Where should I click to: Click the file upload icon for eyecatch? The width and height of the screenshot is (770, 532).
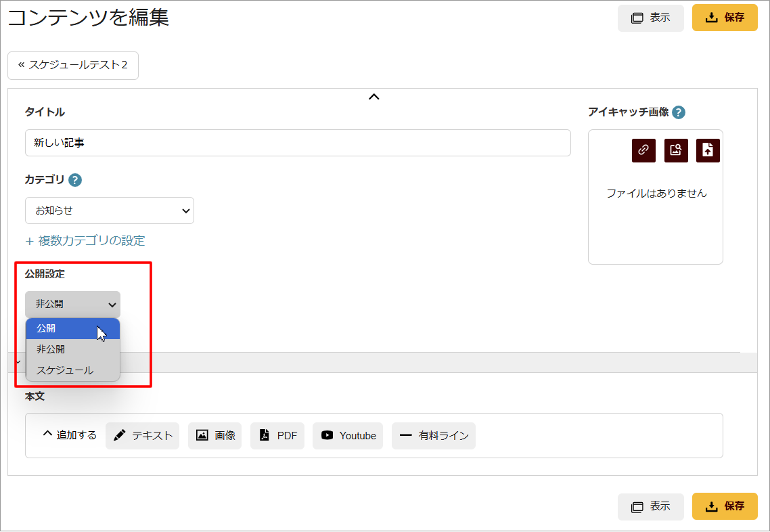click(x=708, y=150)
